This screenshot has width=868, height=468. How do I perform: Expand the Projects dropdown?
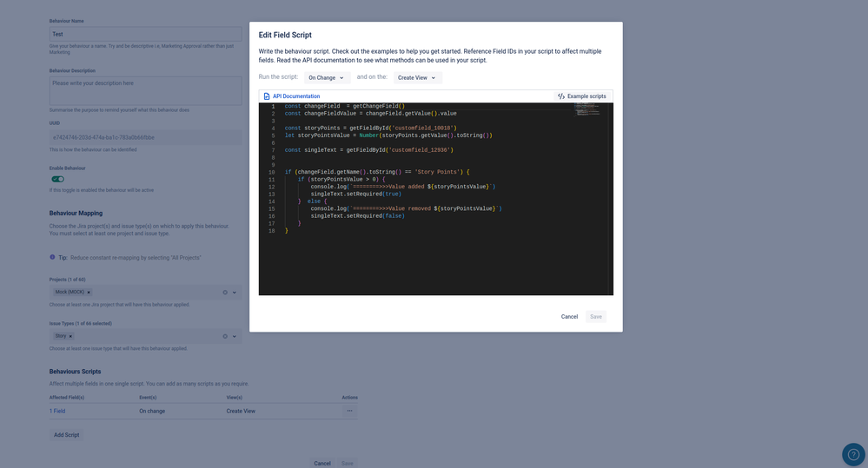coord(235,292)
